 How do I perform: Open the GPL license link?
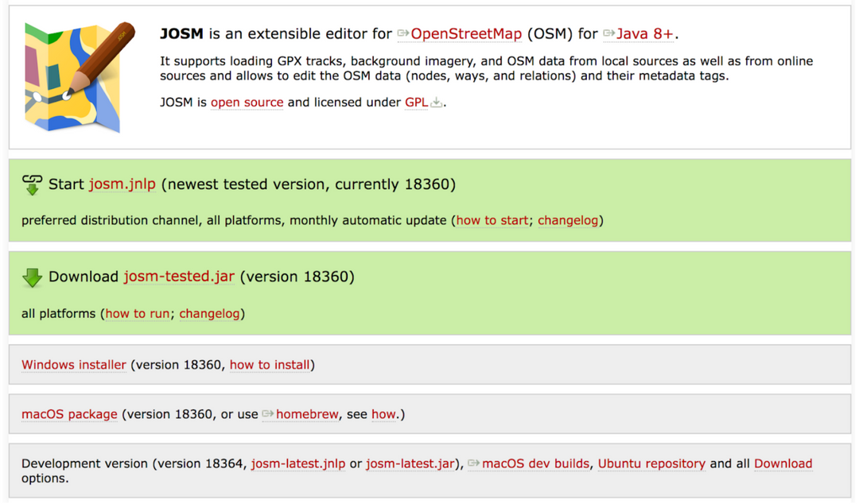tap(416, 103)
